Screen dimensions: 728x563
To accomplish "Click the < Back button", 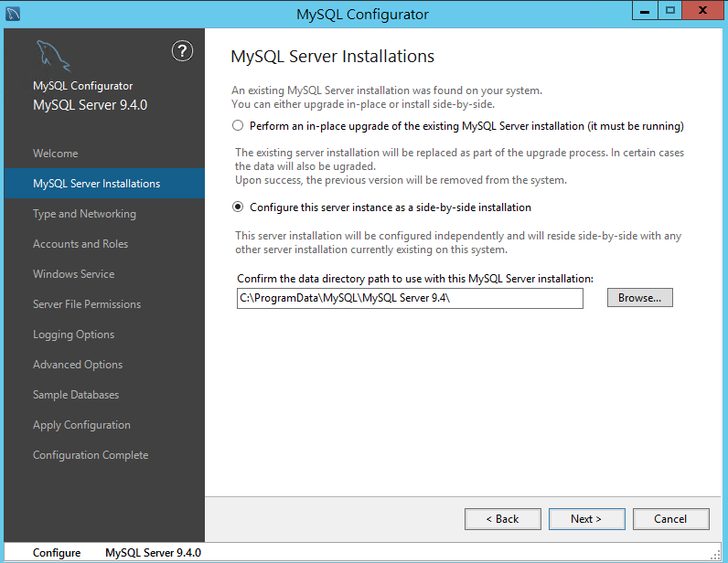I will [x=503, y=519].
